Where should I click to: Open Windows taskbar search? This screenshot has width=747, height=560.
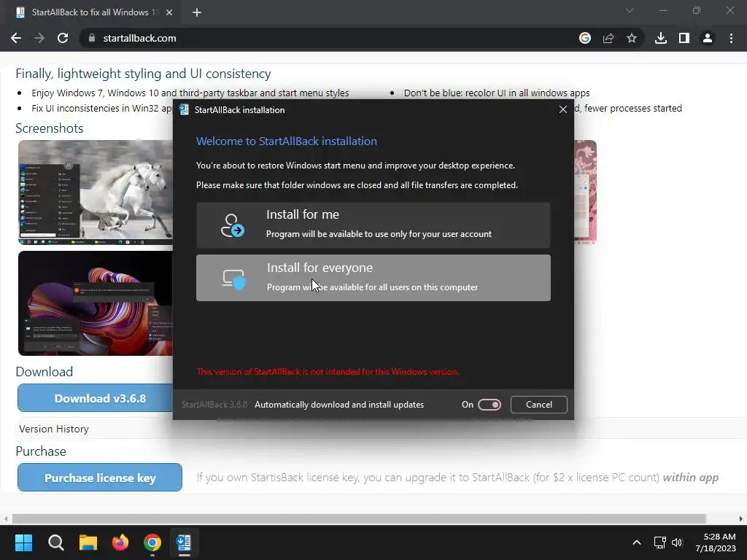tap(55, 542)
